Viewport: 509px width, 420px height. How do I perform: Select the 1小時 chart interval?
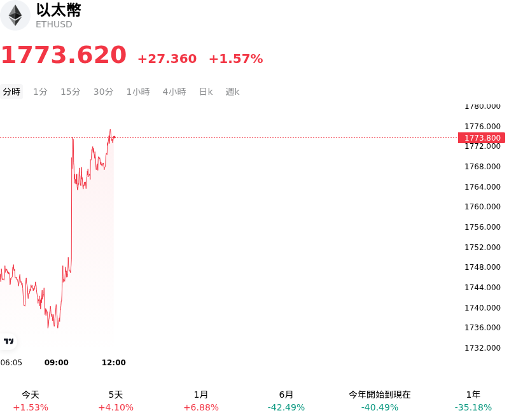tap(138, 92)
